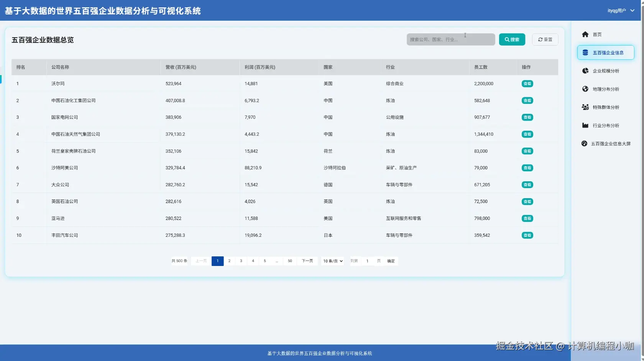
Task: Click the 搜索 search button
Action: (x=512, y=39)
